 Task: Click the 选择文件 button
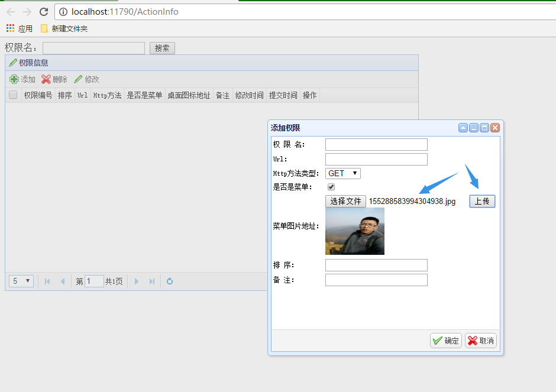click(x=346, y=201)
